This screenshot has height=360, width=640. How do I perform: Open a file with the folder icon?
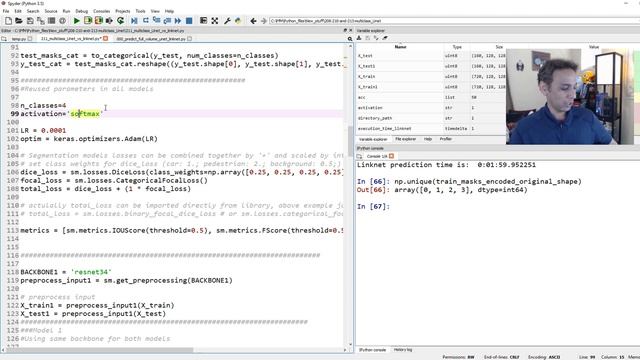19,20
